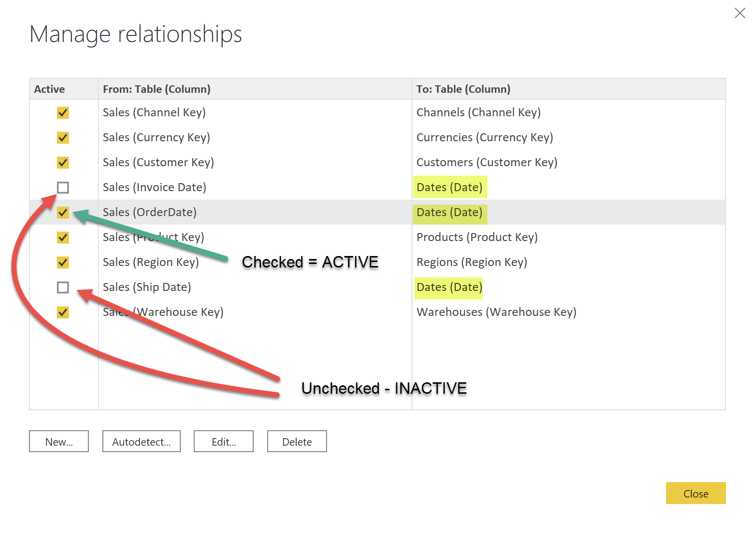
Task: Select the Sales (Currency Key) row text
Action: 156,138
